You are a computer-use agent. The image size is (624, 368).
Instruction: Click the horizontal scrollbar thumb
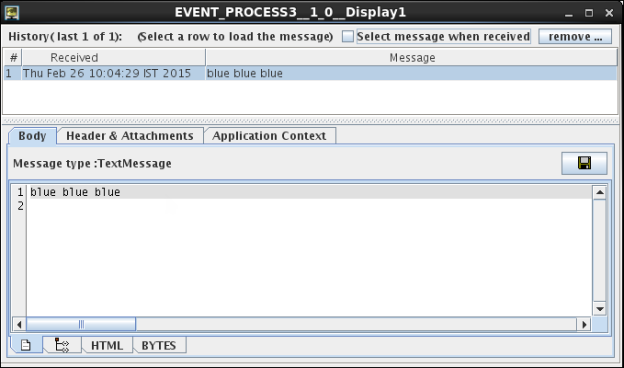tap(81, 324)
